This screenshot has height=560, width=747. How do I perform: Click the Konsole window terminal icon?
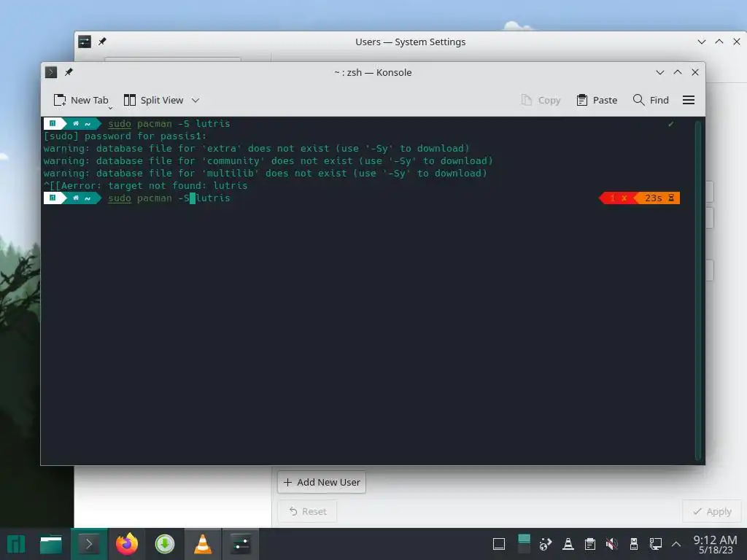tap(51, 72)
